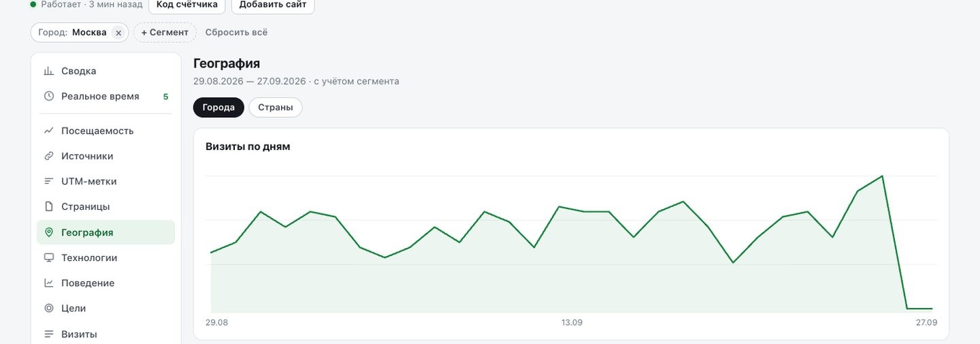Screen dimensions: 980x344
Task: Click the 29.08 axis label
Action: [x=216, y=322]
